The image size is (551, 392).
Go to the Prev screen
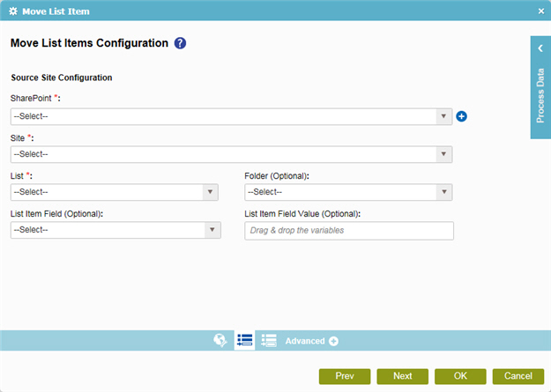pos(345,376)
